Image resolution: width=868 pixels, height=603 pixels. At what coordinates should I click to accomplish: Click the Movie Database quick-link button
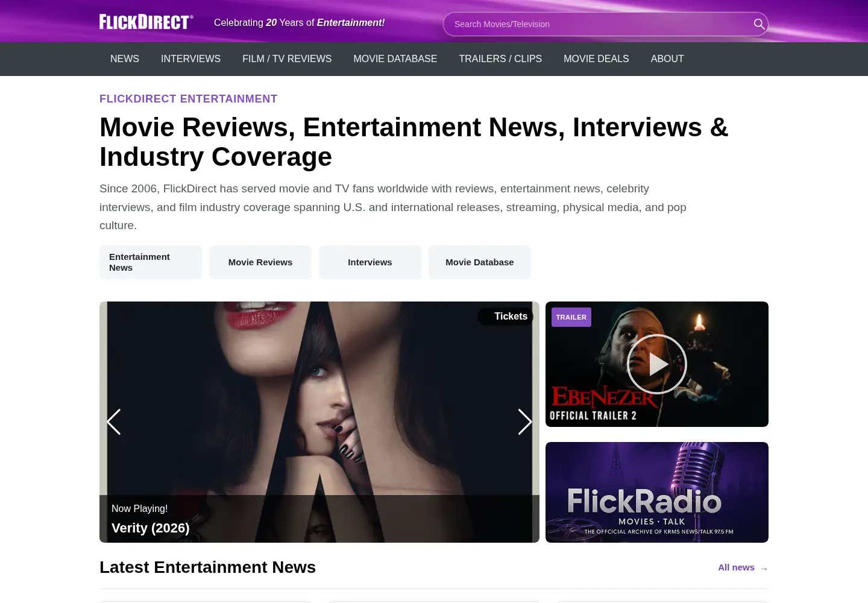pyautogui.click(x=480, y=262)
